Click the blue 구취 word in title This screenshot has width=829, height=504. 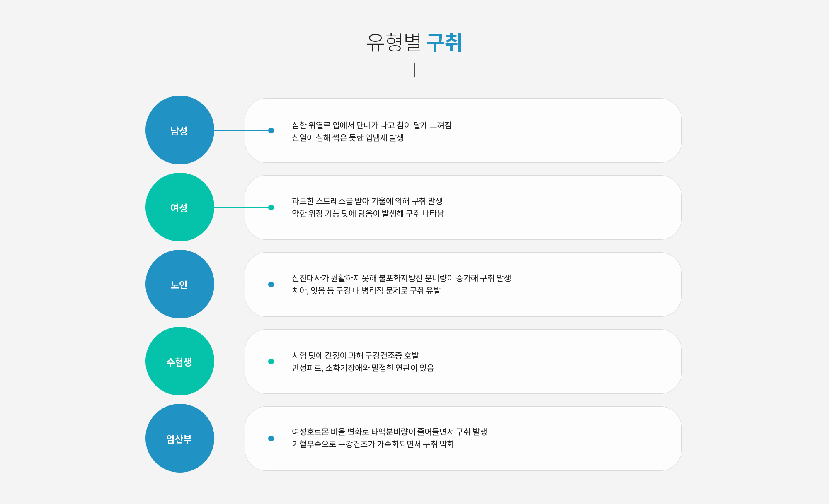[x=444, y=42]
